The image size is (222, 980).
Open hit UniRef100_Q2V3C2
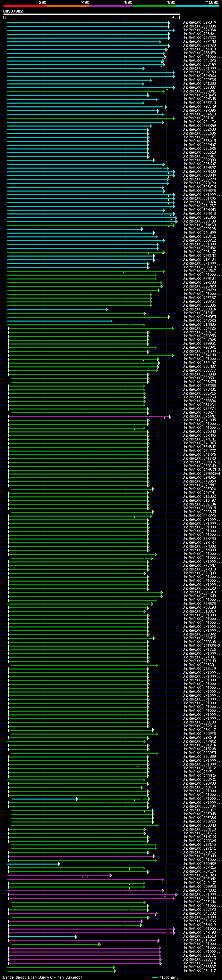199,38
